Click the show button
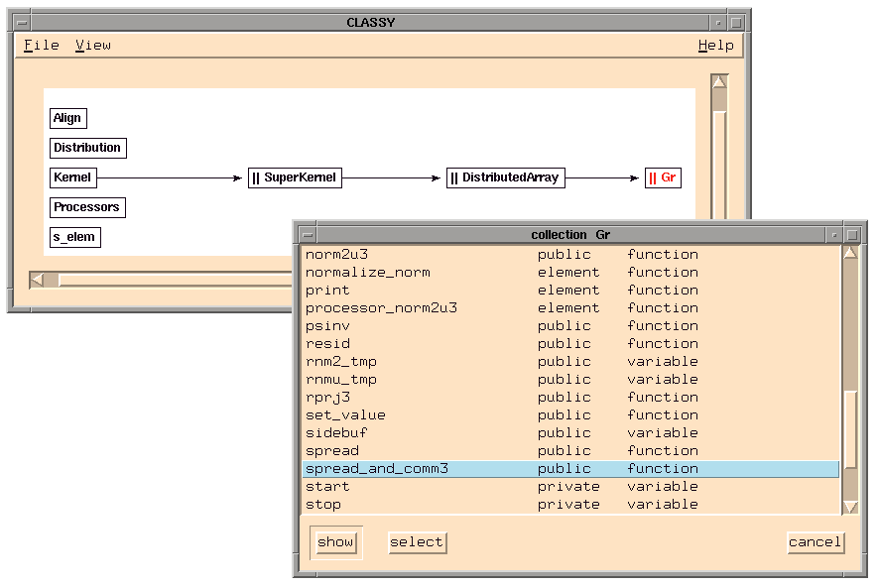The image size is (879, 588). (335, 542)
